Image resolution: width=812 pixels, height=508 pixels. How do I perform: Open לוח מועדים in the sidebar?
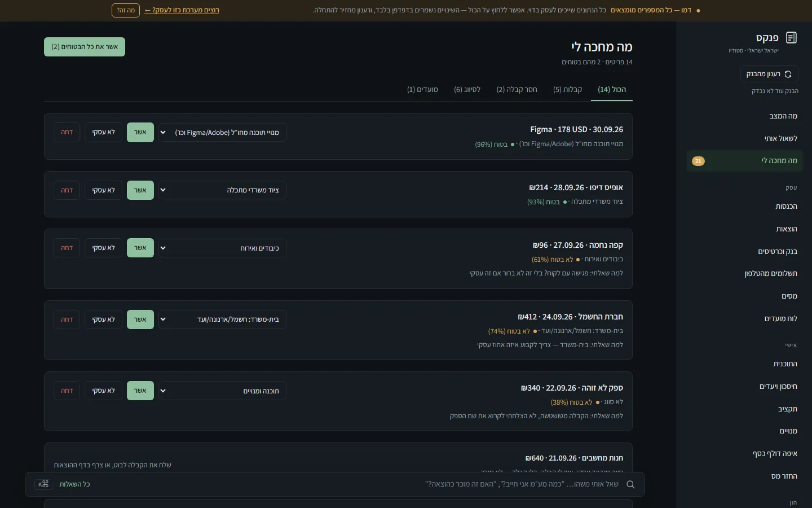[x=744, y=319]
